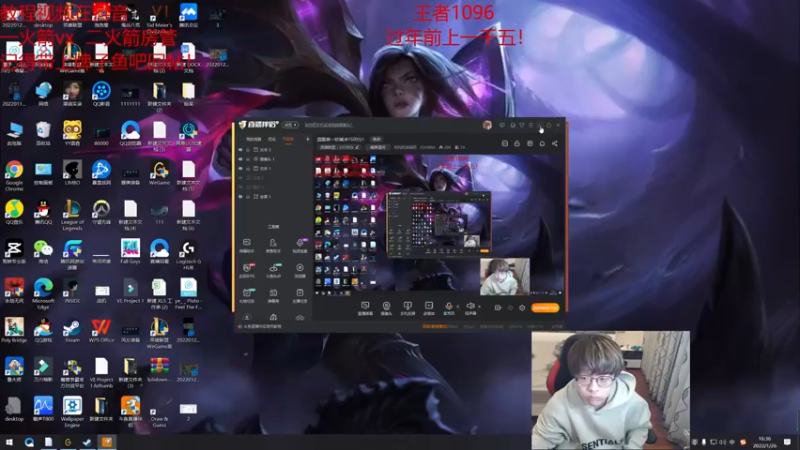Select the orange highlighted scene tab
This screenshot has width=800, height=450.
tap(288, 139)
